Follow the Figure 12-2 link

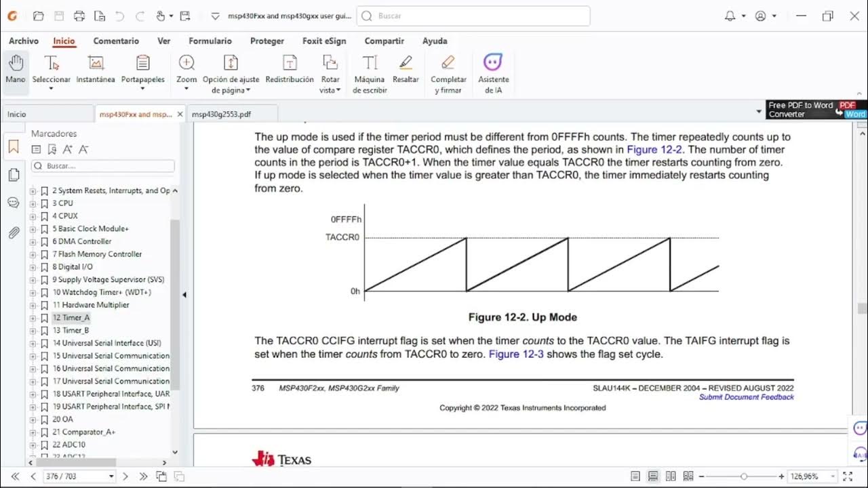pos(654,150)
